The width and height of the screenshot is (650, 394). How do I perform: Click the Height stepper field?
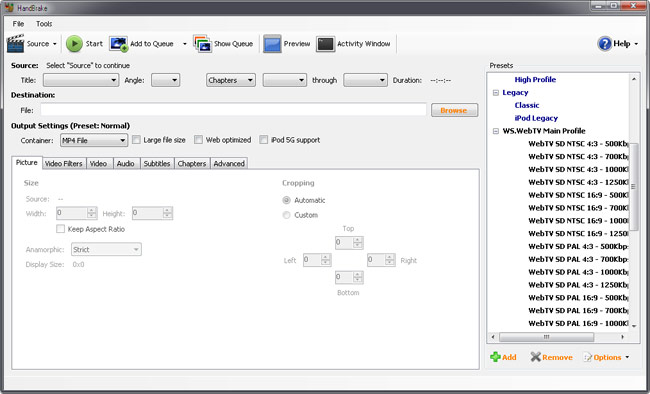[152, 213]
